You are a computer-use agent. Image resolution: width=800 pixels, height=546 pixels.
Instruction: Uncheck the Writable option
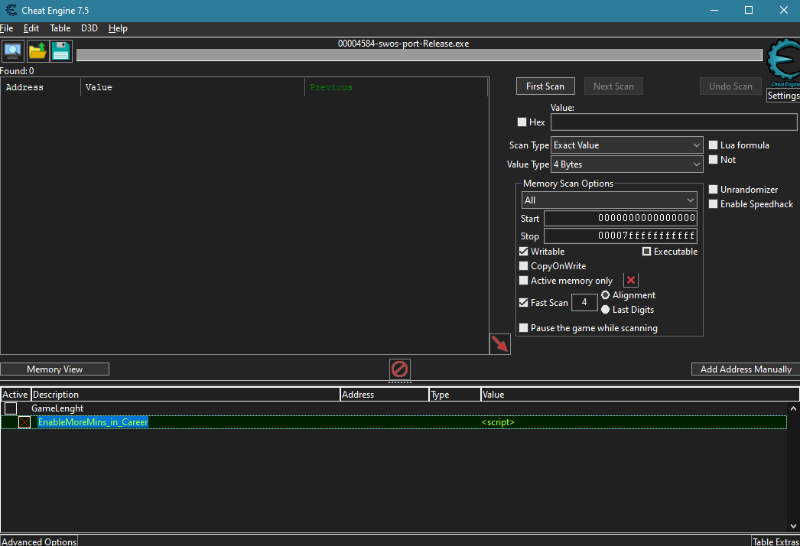pos(524,252)
